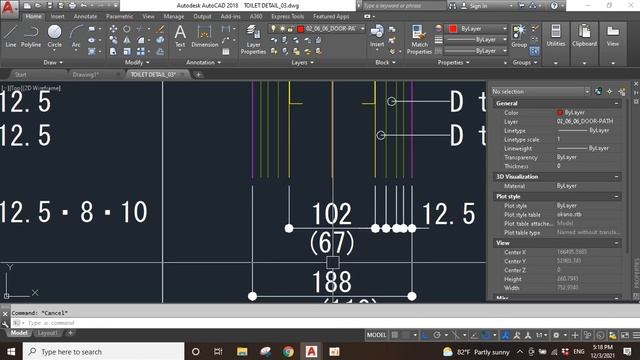Open annotation scale 1:1 menu

pyautogui.click(x=541, y=335)
